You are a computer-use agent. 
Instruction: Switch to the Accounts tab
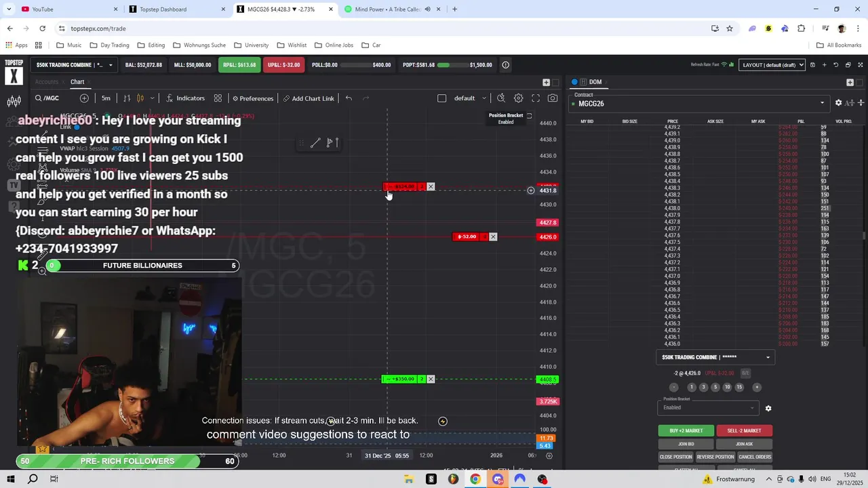tap(47, 82)
